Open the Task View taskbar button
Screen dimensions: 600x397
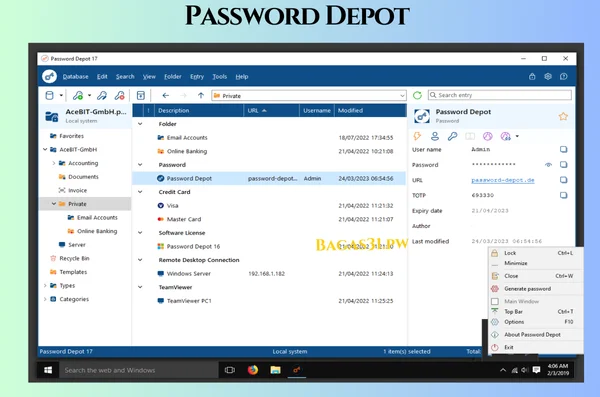click(x=230, y=370)
